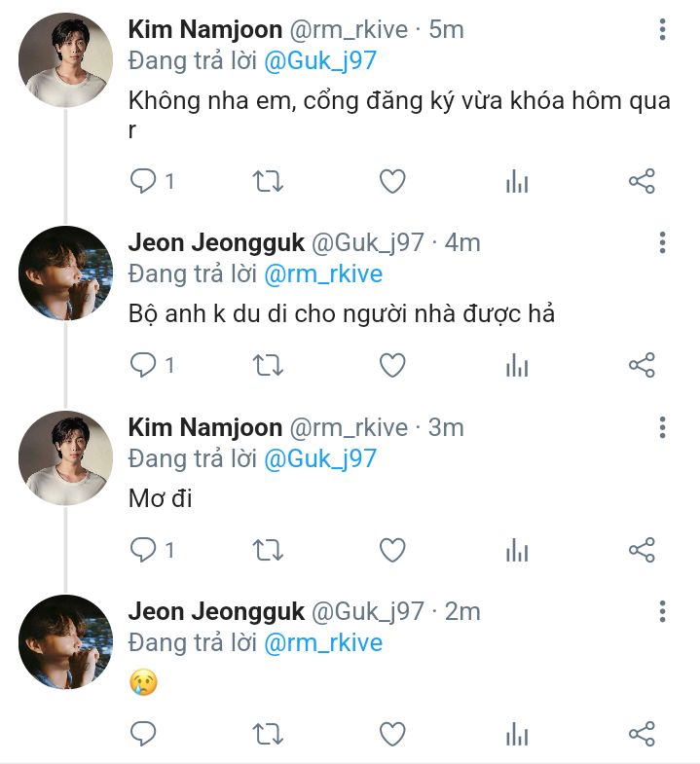Open more options on "Mơ đi" tweet
The width and height of the screenshot is (700, 764).
click(x=662, y=427)
